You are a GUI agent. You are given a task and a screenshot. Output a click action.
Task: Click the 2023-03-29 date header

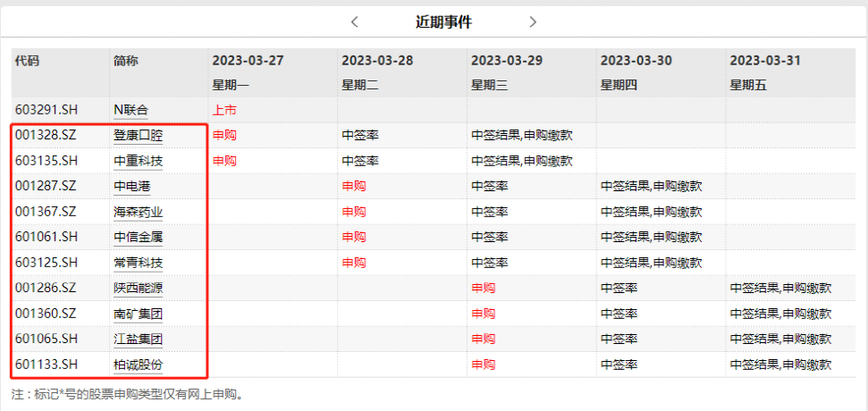click(x=507, y=61)
